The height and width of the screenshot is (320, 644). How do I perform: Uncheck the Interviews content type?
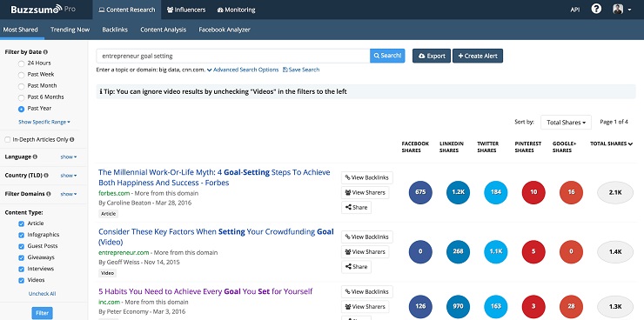point(22,269)
